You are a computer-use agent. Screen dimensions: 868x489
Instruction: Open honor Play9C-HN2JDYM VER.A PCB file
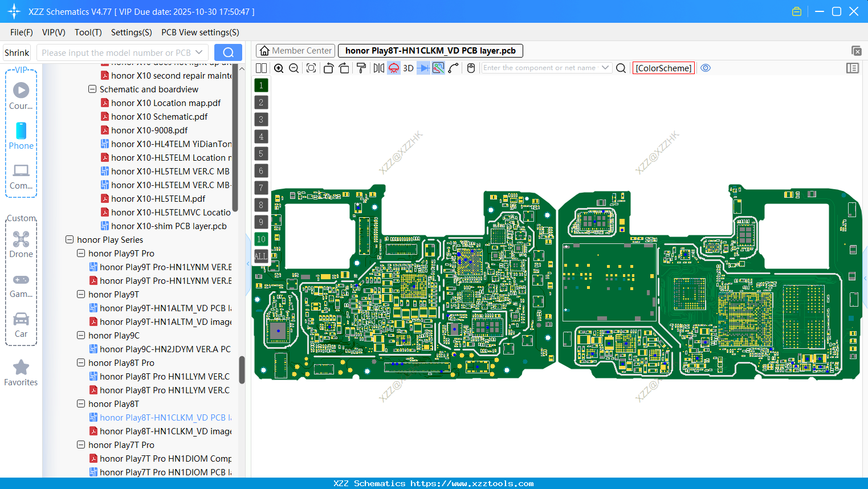point(160,349)
